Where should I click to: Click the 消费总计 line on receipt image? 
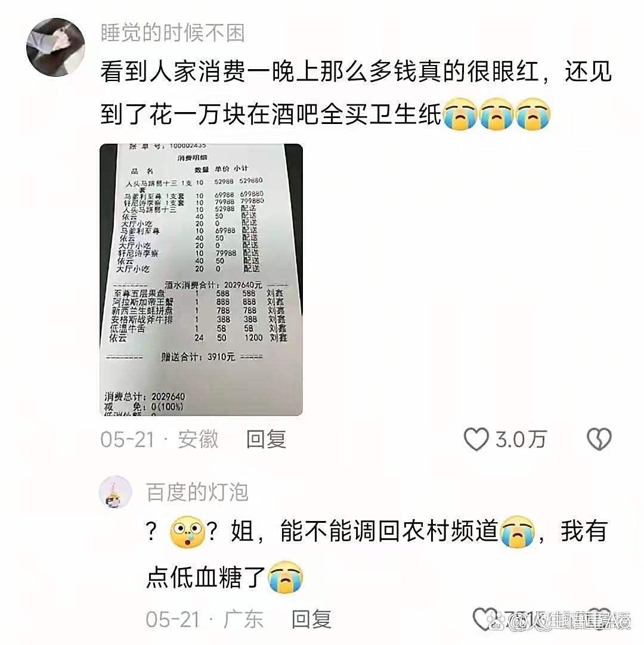click(x=145, y=396)
